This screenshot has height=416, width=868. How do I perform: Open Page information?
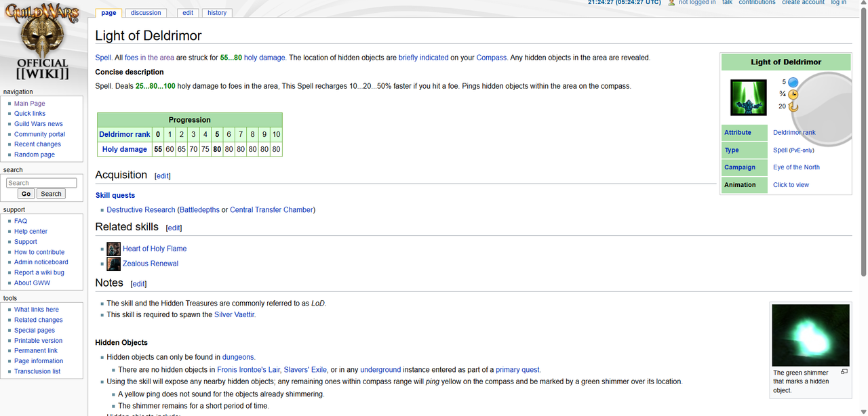click(x=39, y=361)
